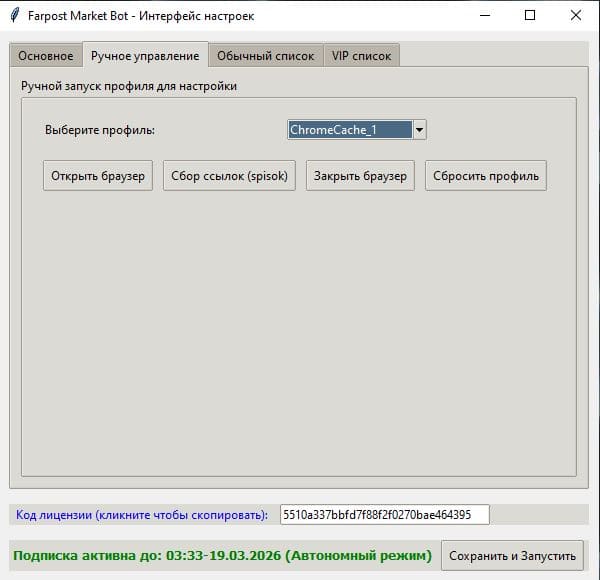Click the Выберите профиль label
The height and width of the screenshot is (580, 600).
pyautogui.click(x=100, y=130)
